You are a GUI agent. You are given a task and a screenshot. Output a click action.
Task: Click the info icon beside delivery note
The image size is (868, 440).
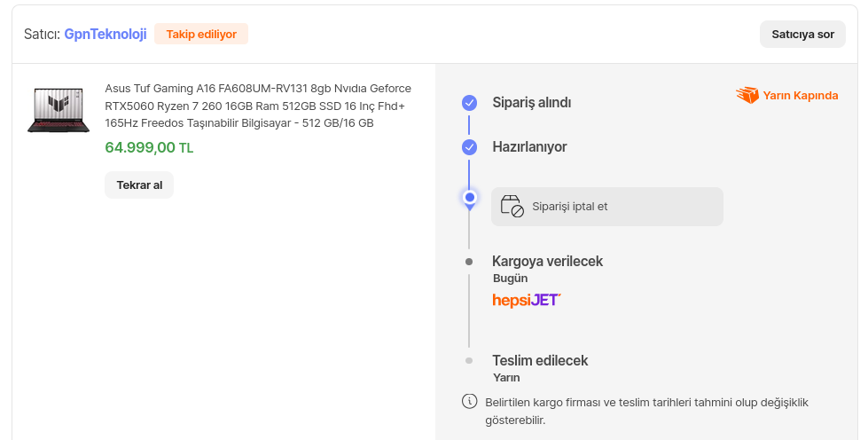(x=469, y=401)
